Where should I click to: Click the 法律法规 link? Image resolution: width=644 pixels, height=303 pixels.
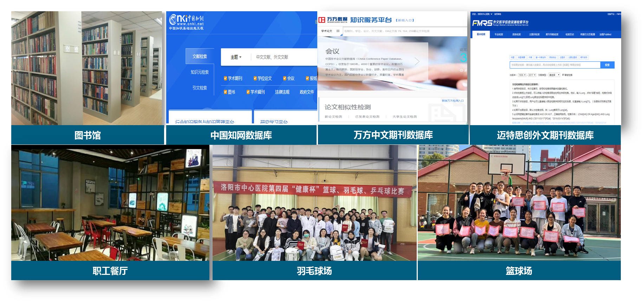[x=282, y=92]
